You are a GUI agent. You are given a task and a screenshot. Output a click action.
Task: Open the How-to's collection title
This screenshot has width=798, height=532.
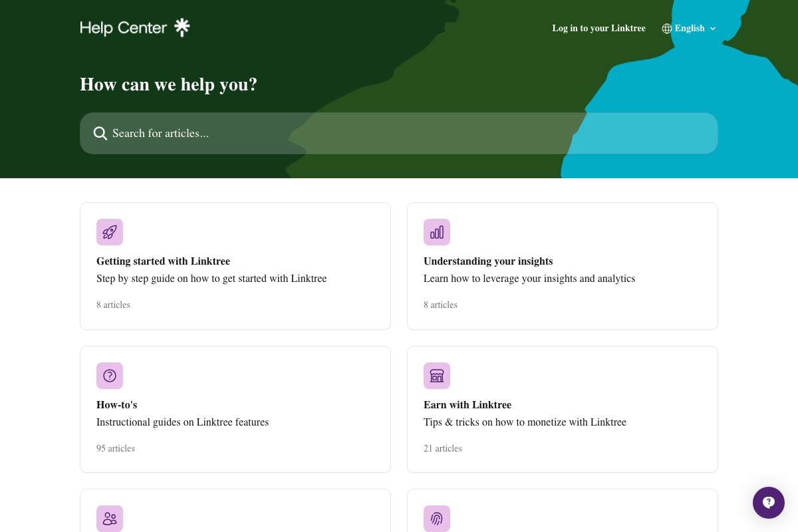click(116, 405)
